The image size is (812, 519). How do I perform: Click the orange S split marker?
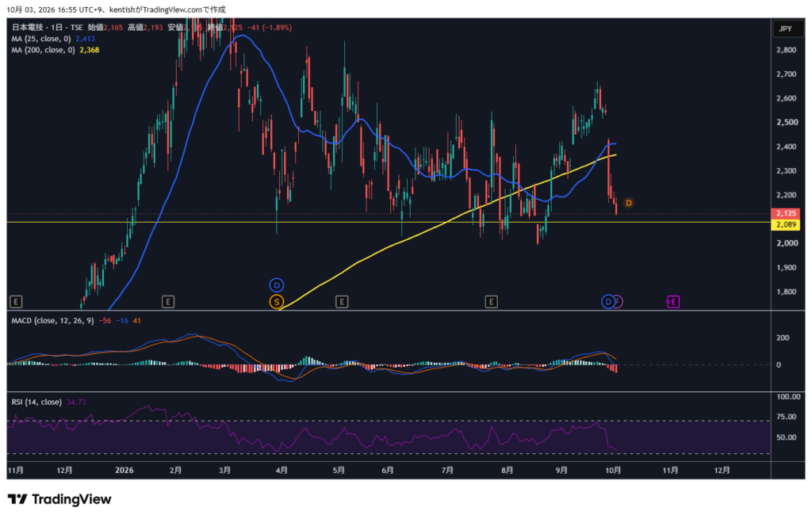pyautogui.click(x=277, y=302)
